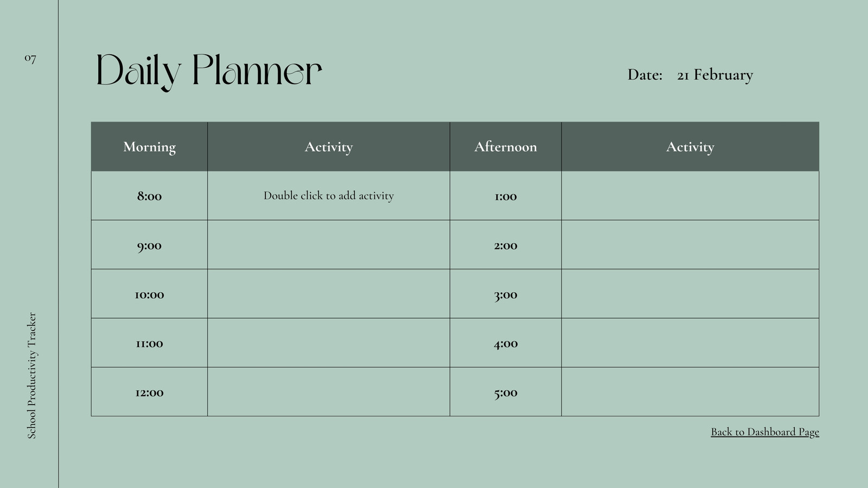Click the 8:00 activity cell placeholder text
The height and width of the screenshot is (488, 868).
[329, 196]
